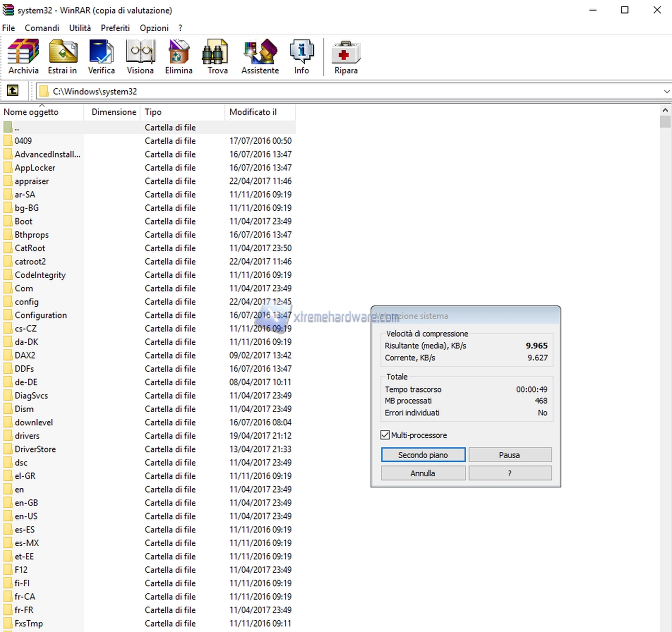The width and height of the screenshot is (672, 632).
Task: Disable the Multi-processore checkbox
Action: (385, 435)
